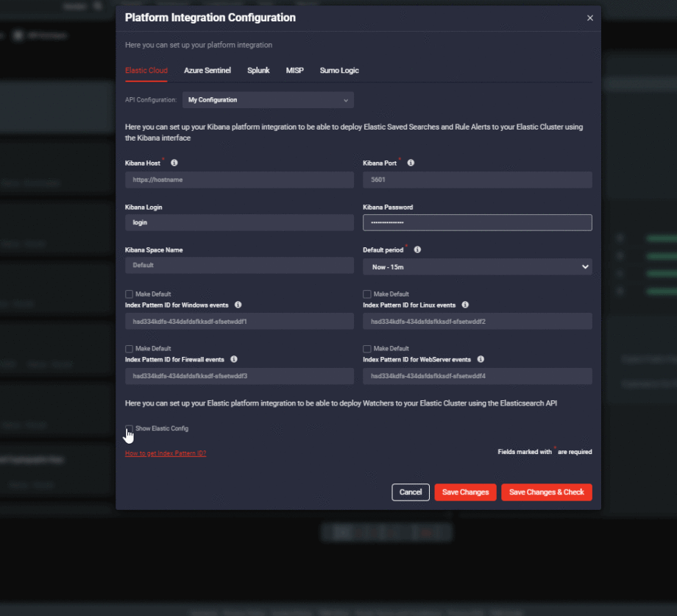The image size is (677, 616).
Task: Focus the Kibana Host input field
Action: (x=240, y=180)
